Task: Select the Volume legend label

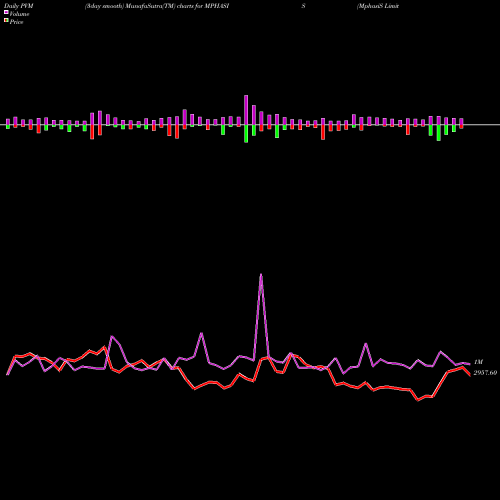Action: pos(19,14)
